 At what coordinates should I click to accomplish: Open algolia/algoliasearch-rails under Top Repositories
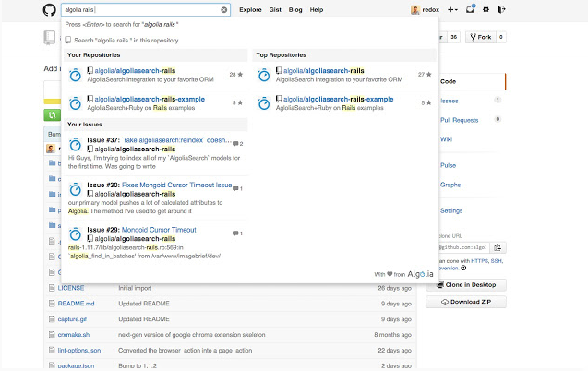[324, 70]
